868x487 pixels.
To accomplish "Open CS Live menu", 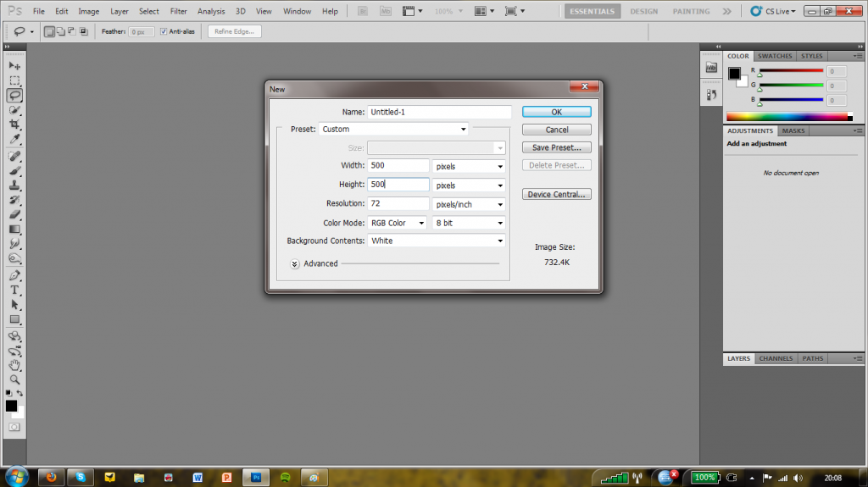I will coord(773,11).
